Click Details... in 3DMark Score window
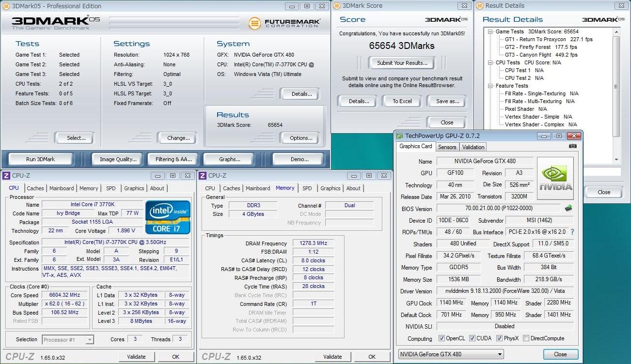 [359, 101]
